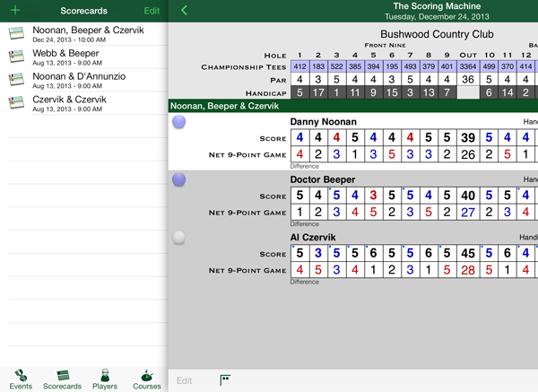Screen dimensions: 538x392
Task: Select the Doctor Beeper player name
Action: click(323, 179)
